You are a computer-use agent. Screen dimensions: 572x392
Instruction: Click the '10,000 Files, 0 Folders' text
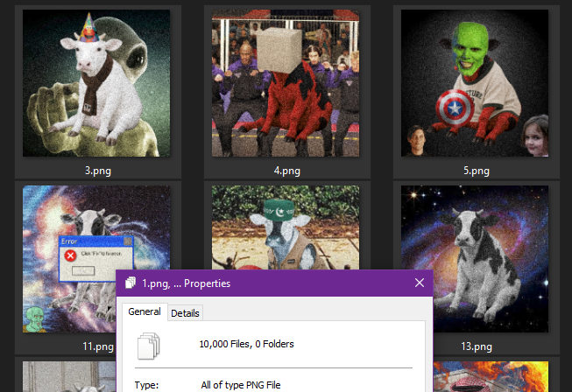[x=247, y=344]
